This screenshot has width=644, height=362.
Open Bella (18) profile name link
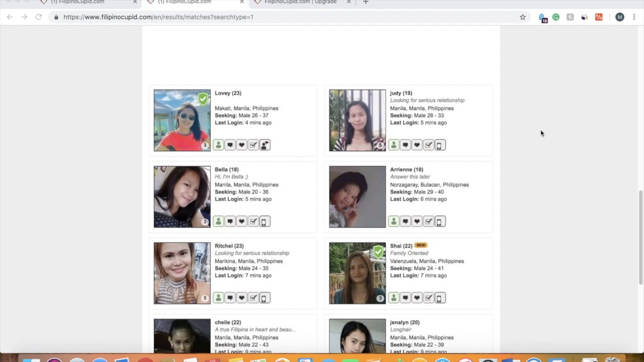click(x=226, y=169)
